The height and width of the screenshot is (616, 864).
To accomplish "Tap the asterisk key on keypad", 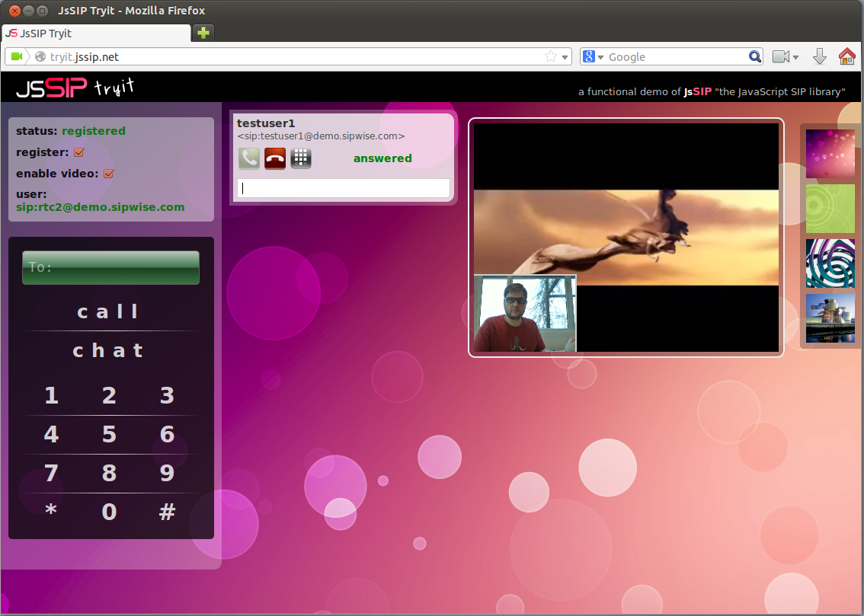I will click(x=51, y=511).
